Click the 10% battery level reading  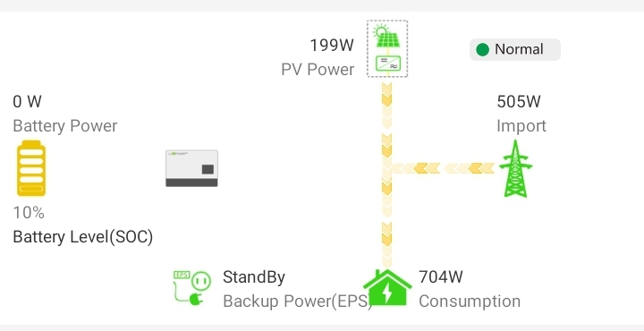(x=29, y=213)
